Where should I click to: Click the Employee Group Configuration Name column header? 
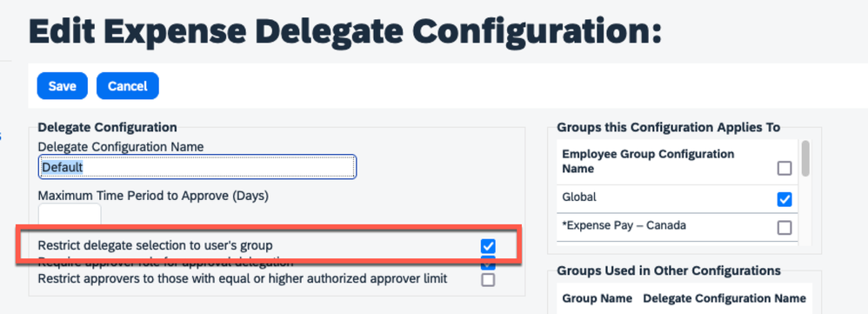pos(648,161)
